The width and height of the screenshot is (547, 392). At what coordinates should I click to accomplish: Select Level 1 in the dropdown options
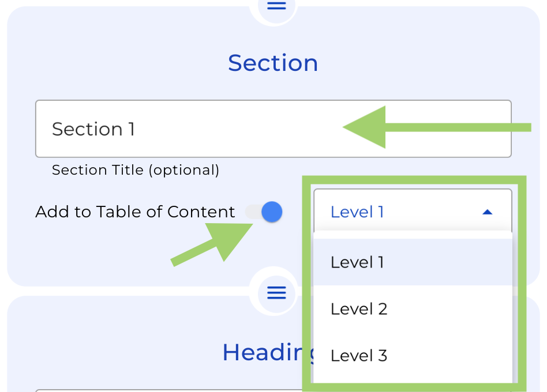[x=357, y=262]
